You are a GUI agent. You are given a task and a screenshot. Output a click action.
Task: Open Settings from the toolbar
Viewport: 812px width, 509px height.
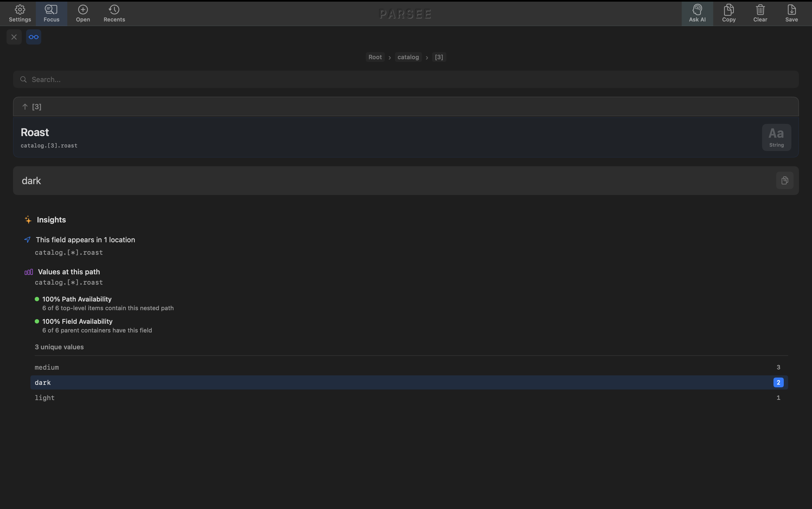pyautogui.click(x=20, y=14)
